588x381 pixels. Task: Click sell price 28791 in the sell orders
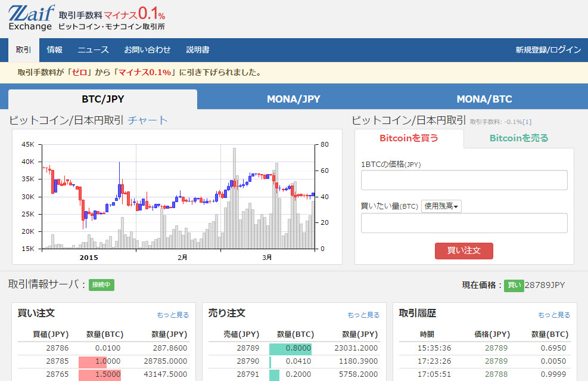point(248,374)
